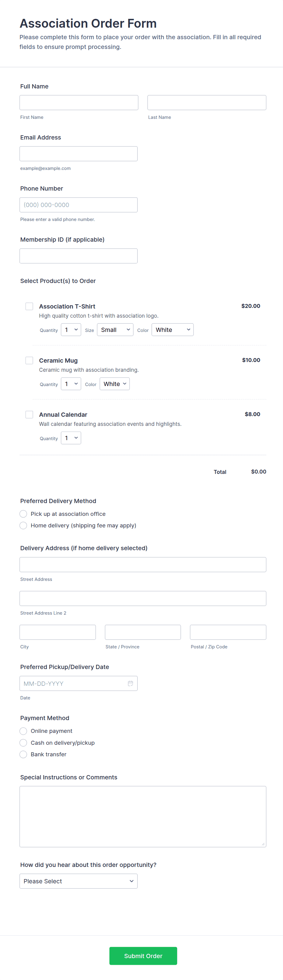Click the Membership ID field
The image size is (283, 980).
[79, 256]
